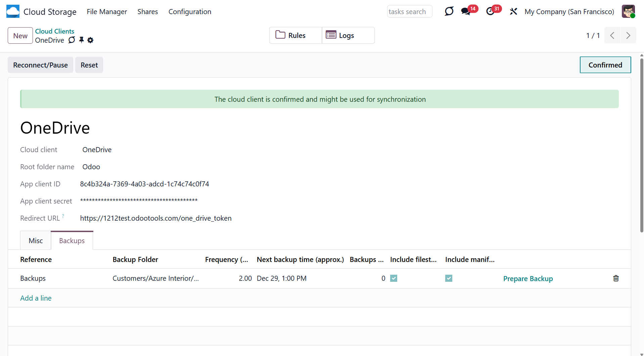The image size is (644, 356).
Task: Click the pin icon next to OneDrive breadcrumb
Action: (82, 40)
